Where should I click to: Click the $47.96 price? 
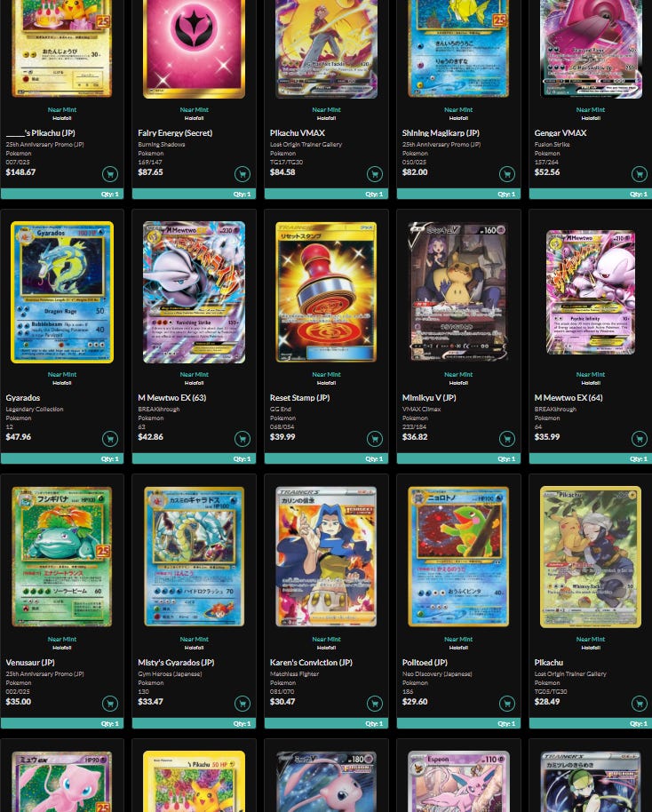point(18,436)
